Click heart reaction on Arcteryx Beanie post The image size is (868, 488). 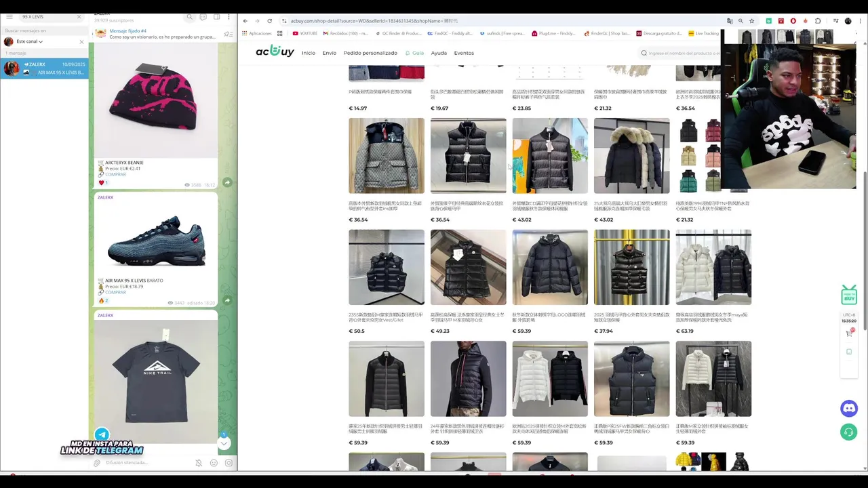[104, 183]
